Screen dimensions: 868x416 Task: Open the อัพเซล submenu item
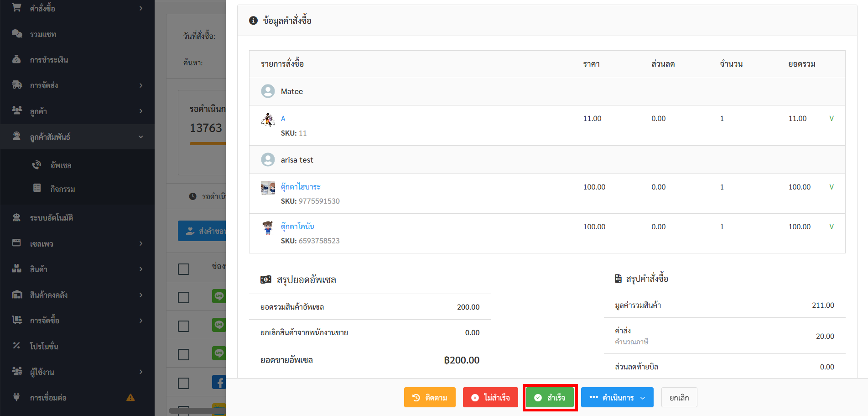[x=61, y=165]
